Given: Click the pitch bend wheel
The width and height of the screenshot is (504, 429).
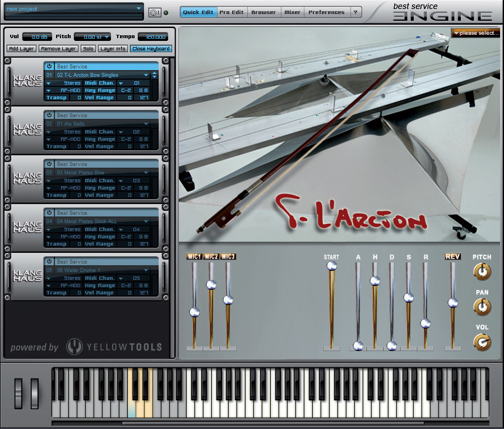Looking at the screenshot, I should tap(19, 394).
